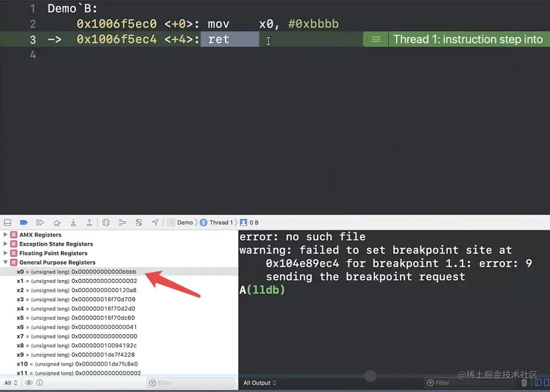Image resolution: width=550 pixels, height=392 pixels.
Task: Click Simulate Location arrow icon
Action: pyautogui.click(x=155, y=222)
